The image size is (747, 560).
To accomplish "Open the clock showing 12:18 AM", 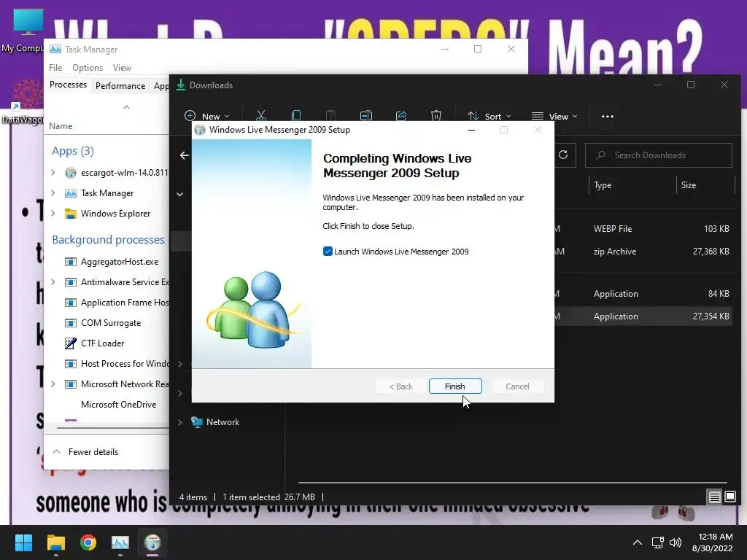I will tap(712, 542).
